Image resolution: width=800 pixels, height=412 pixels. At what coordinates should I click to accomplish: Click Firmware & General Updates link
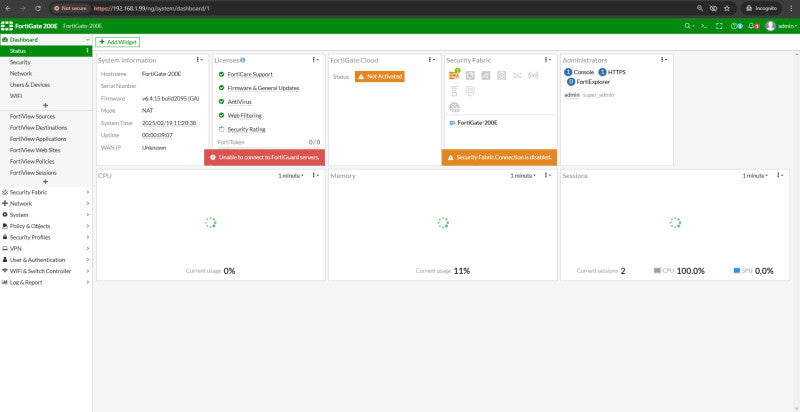(263, 88)
